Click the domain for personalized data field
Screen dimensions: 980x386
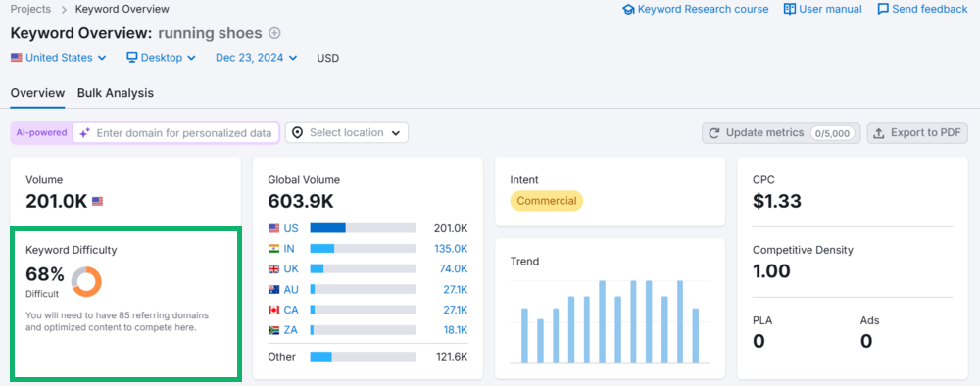pyautogui.click(x=175, y=133)
